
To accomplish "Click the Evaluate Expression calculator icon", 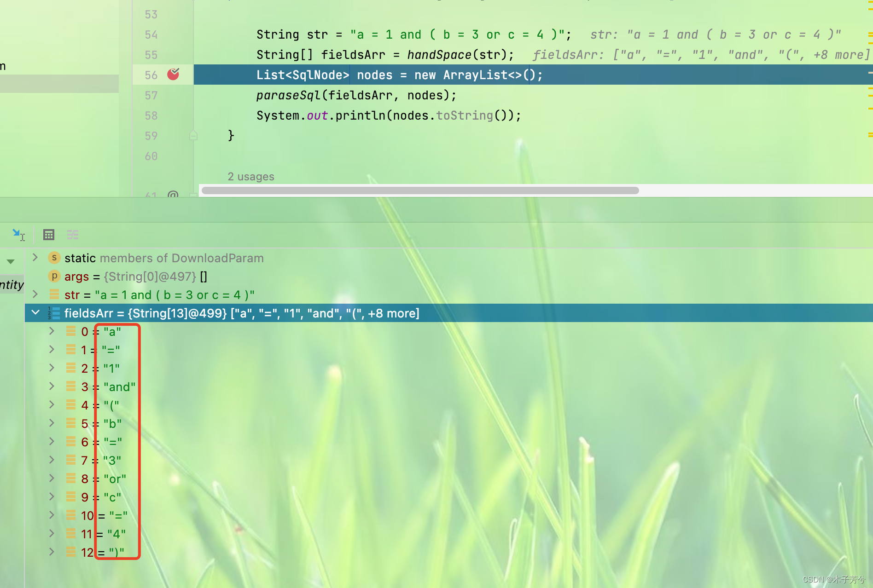I will tap(49, 235).
